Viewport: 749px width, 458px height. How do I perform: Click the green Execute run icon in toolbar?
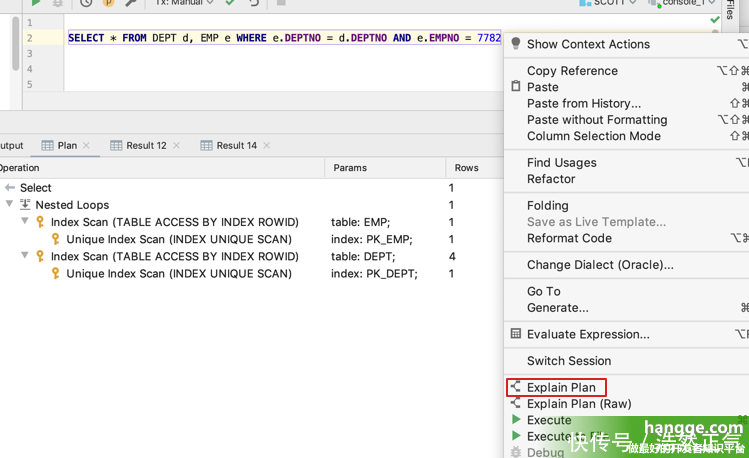pos(35,2)
